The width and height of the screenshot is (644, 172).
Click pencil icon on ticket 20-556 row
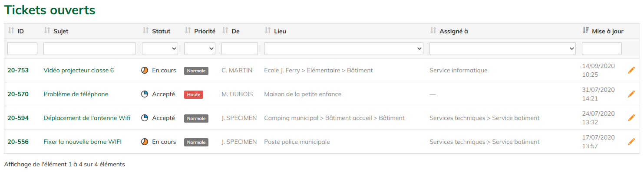click(631, 142)
